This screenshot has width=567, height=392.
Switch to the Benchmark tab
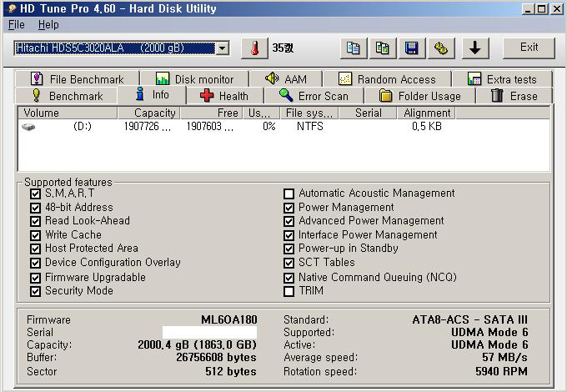(67, 96)
